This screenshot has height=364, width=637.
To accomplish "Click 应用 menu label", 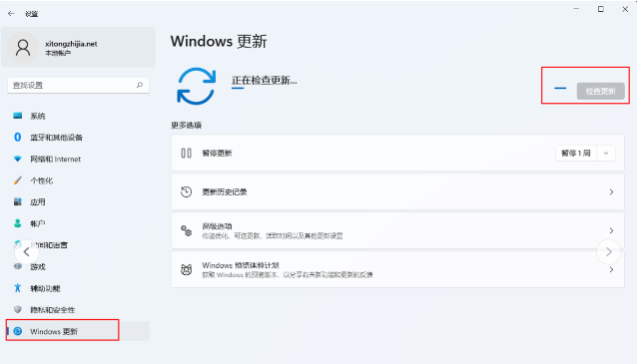I will [x=38, y=202].
